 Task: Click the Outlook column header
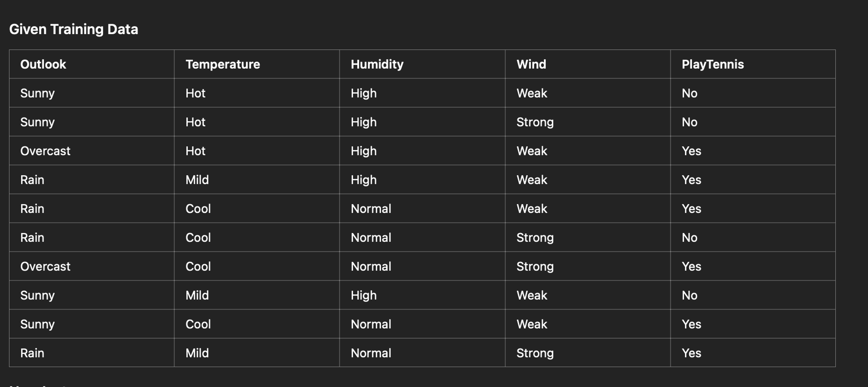click(x=43, y=64)
